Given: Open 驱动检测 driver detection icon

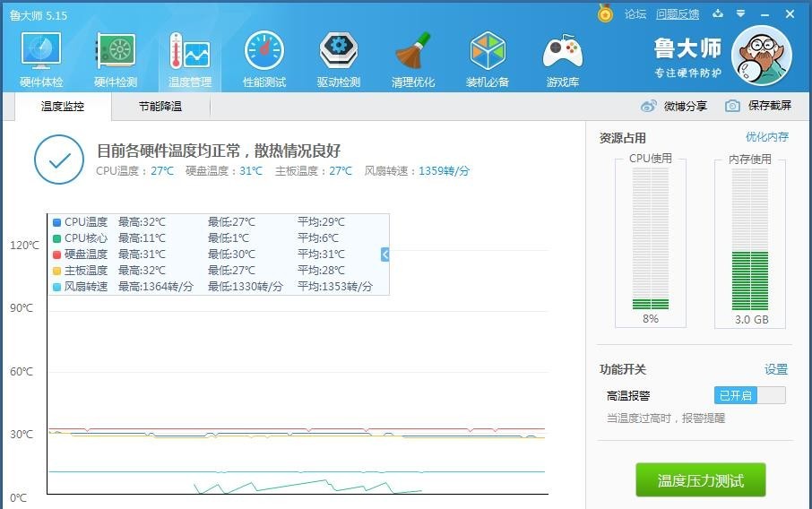Looking at the screenshot, I should (x=339, y=51).
